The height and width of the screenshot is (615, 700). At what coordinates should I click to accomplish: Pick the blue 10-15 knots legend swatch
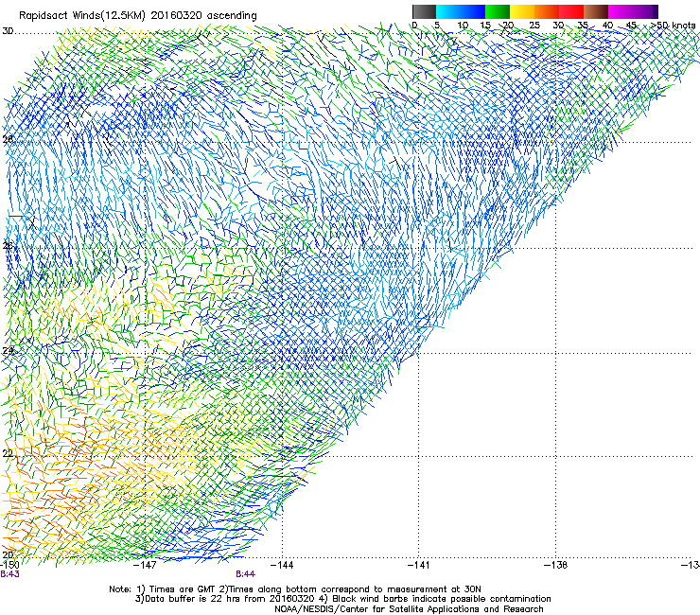[x=473, y=11]
